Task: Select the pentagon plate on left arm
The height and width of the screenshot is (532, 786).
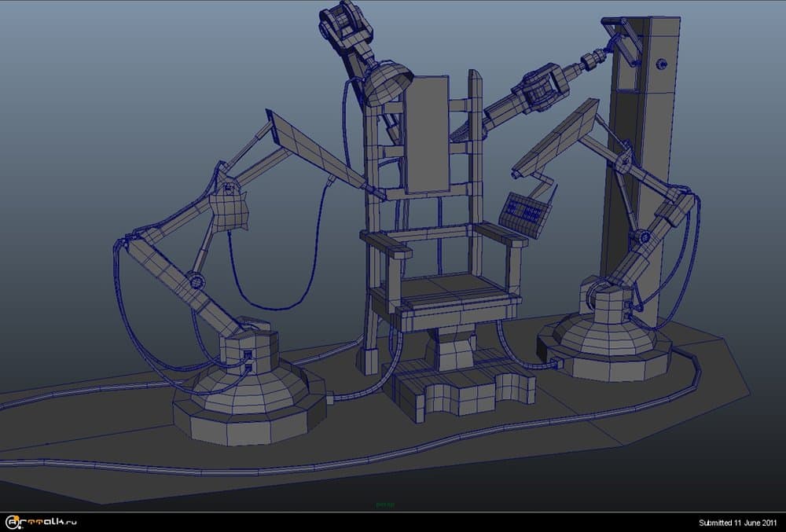Action: (x=230, y=208)
